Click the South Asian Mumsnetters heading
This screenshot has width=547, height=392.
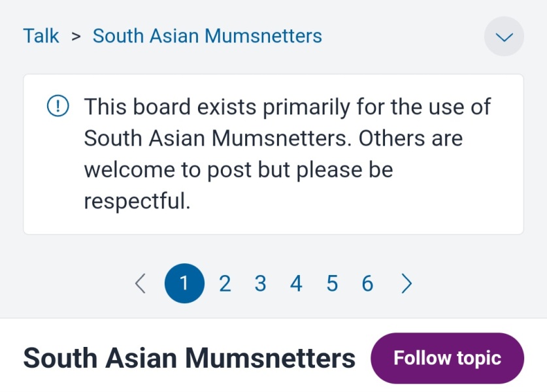(189, 357)
